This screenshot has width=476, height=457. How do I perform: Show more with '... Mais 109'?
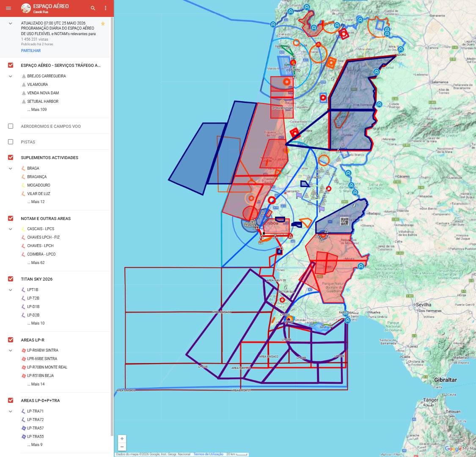[37, 109]
